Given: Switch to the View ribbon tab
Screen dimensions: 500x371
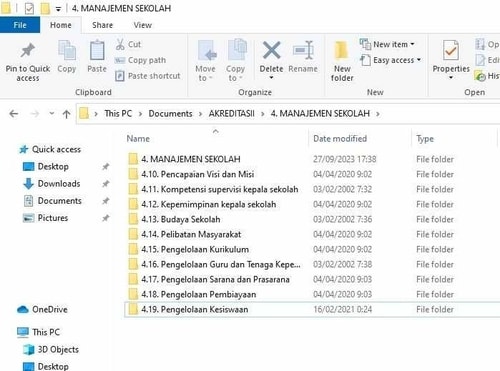Looking at the screenshot, I should pyautogui.click(x=143, y=25).
